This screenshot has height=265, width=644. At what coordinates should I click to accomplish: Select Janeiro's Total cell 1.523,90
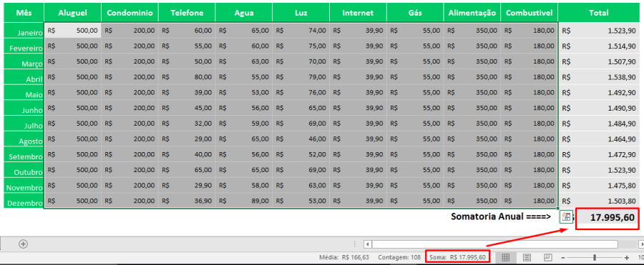[599, 31]
